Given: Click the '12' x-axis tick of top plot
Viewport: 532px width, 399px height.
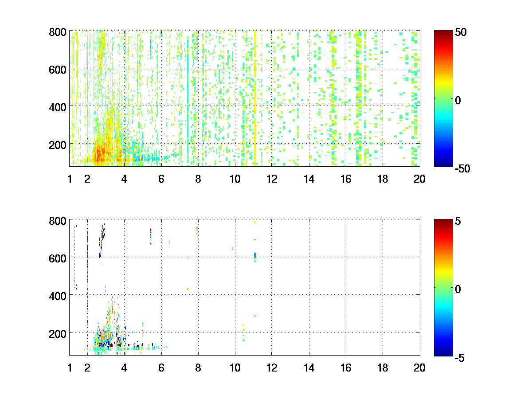Looking at the screenshot, I should coord(272,179).
